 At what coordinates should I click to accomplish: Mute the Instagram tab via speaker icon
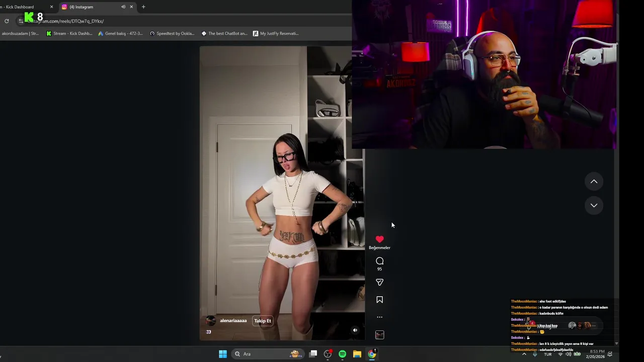(123, 7)
